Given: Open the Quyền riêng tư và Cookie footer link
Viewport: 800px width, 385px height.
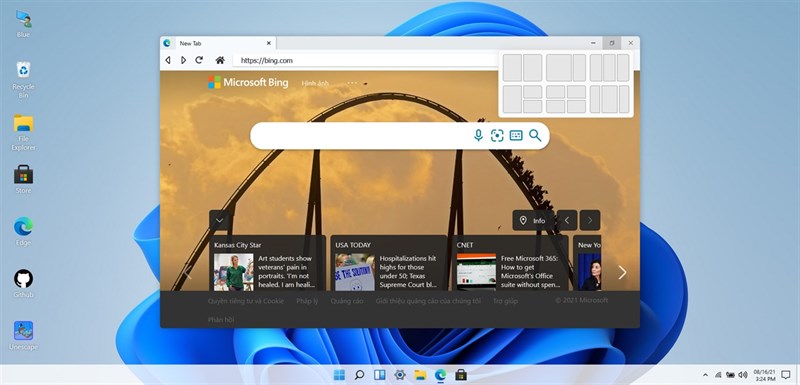Looking at the screenshot, I should (x=245, y=301).
